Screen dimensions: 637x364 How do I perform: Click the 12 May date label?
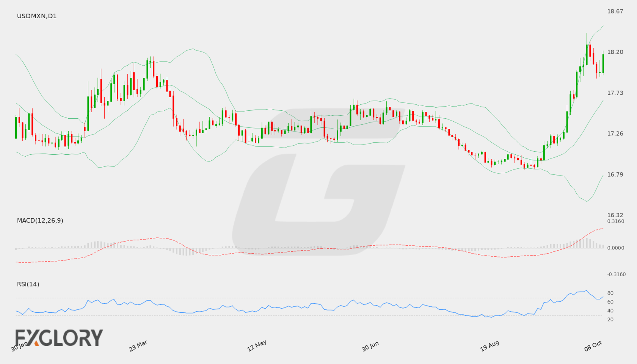click(x=257, y=346)
